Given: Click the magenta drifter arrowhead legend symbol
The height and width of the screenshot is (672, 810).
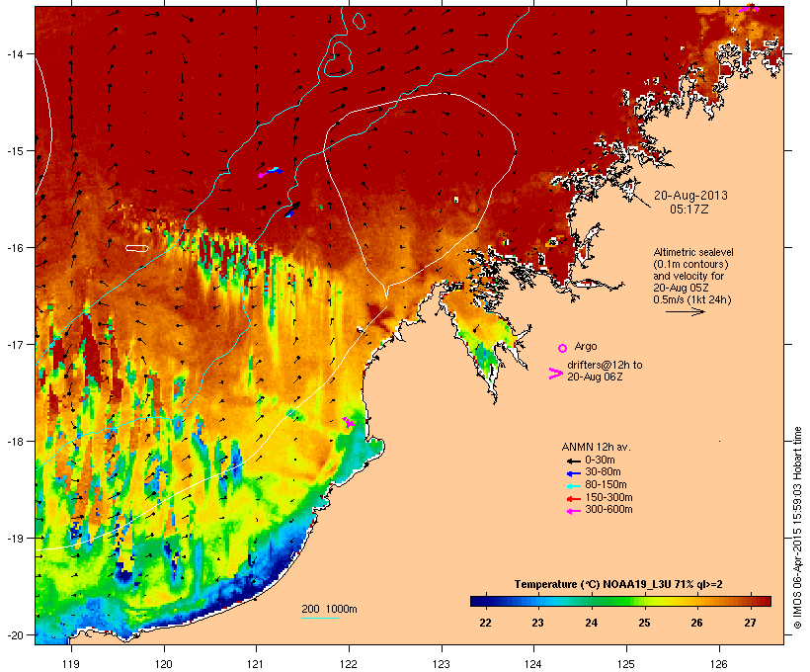Looking at the screenshot, I should (555, 374).
